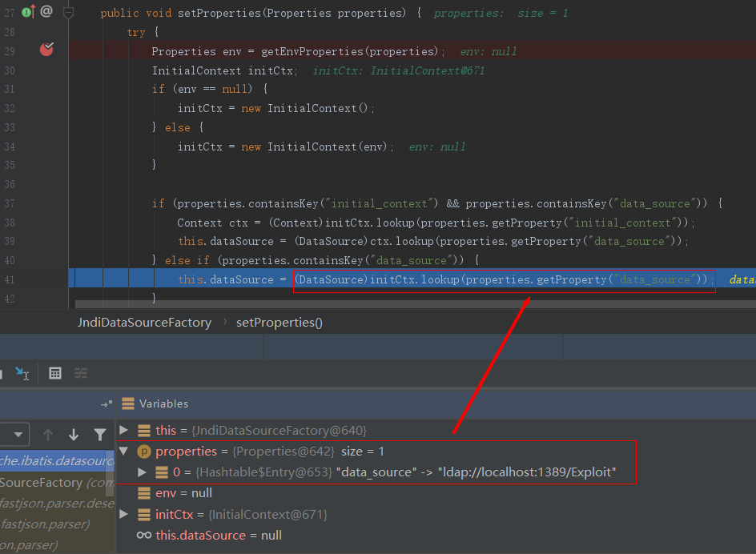Screen dimensions: 756x554
Task: Click the previous frame up arrow
Action: tap(48, 435)
